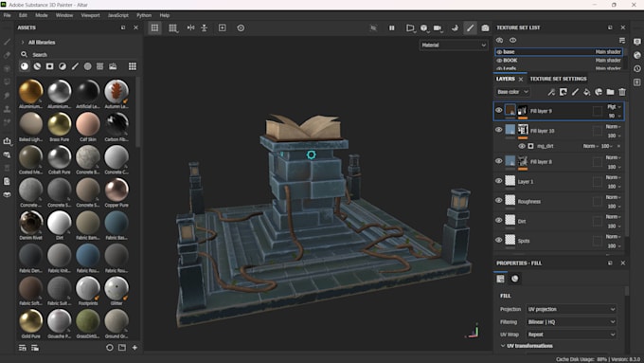644x363 pixels.
Task: Open blend mode dropdown for Fill layer 9
Action: [x=614, y=107]
